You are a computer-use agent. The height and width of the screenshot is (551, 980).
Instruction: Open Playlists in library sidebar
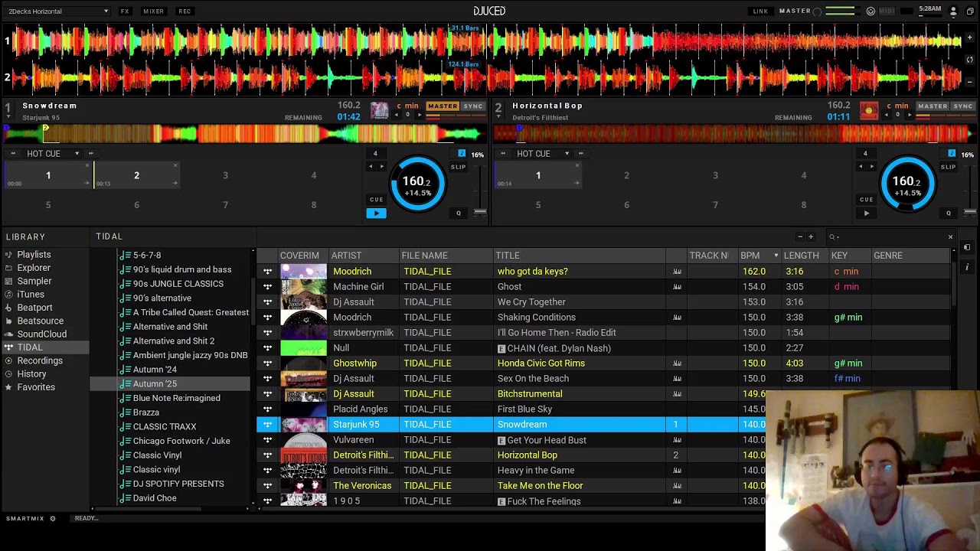pyautogui.click(x=34, y=255)
